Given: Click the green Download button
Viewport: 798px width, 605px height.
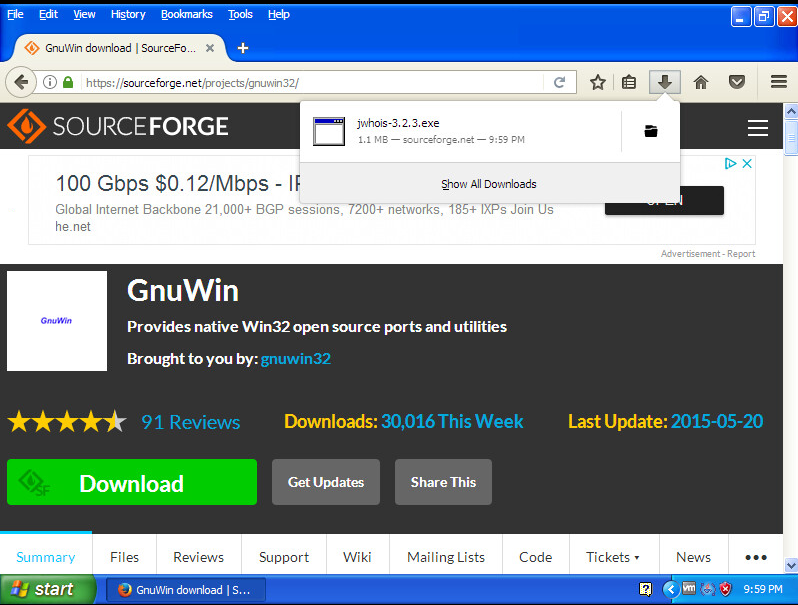Looking at the screenshot, I should coord(132,482).
